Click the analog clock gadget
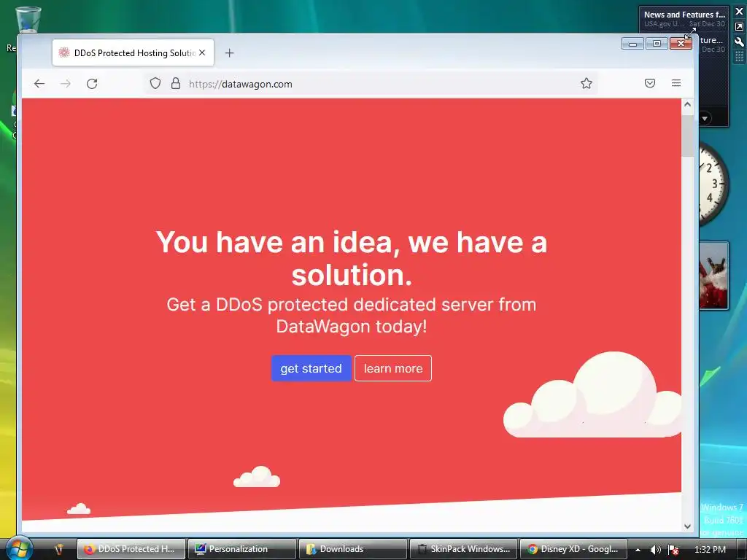The image size is (747, 560). (713, 183)
